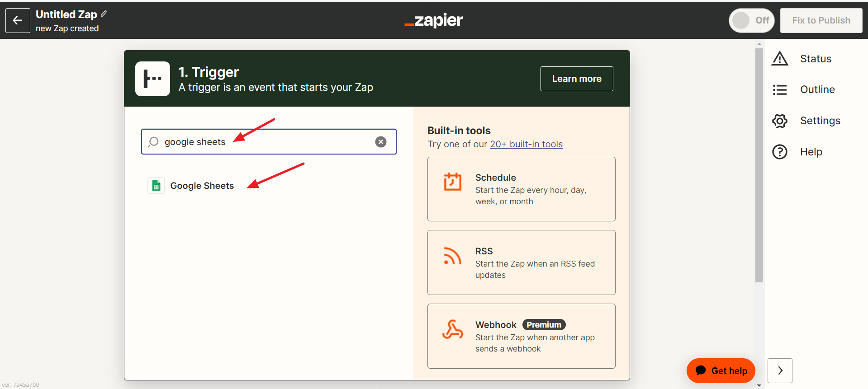Open the Zapier logo home link

pyautogui.click(x=433, y=20)
